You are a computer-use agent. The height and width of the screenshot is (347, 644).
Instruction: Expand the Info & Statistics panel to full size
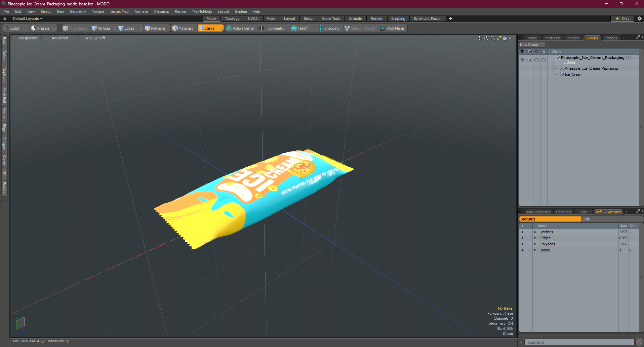tap(638, 212)
